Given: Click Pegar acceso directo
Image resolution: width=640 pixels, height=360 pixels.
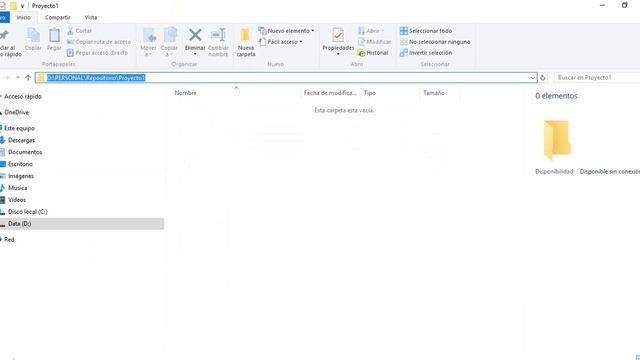Looking at the screenshot, I should click(x=97, y=53).
